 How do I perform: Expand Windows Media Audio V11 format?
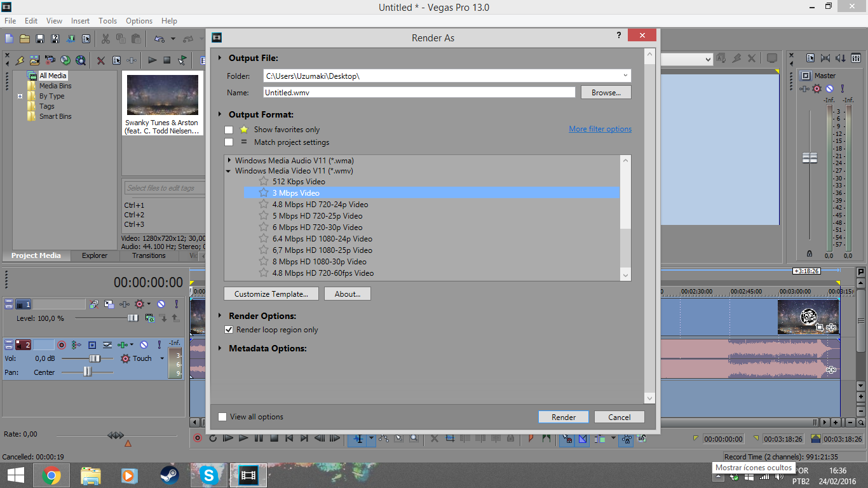tap(229, 161)
